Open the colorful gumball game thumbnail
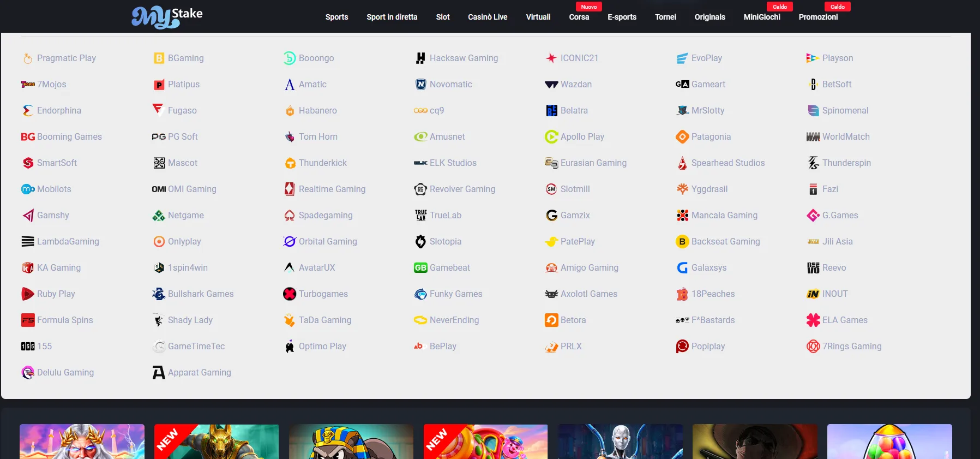This screenshot has width=980, height=459. tap(889, 442)
